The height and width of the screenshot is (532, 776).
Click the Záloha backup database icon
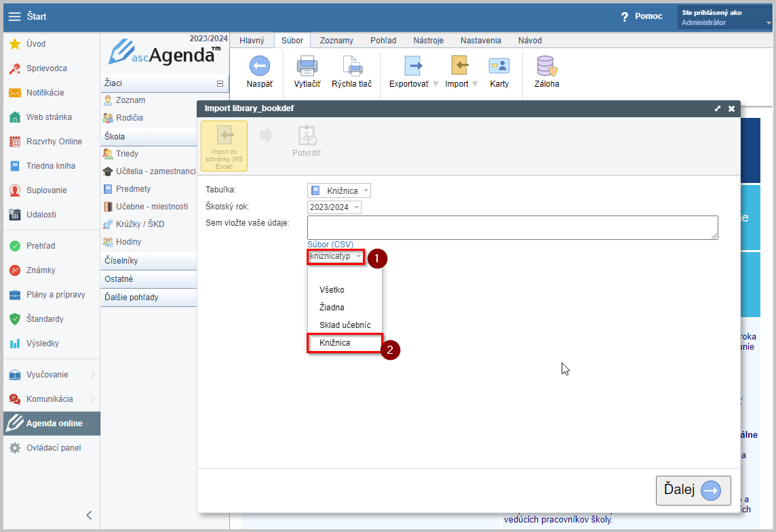pos(547,66)
